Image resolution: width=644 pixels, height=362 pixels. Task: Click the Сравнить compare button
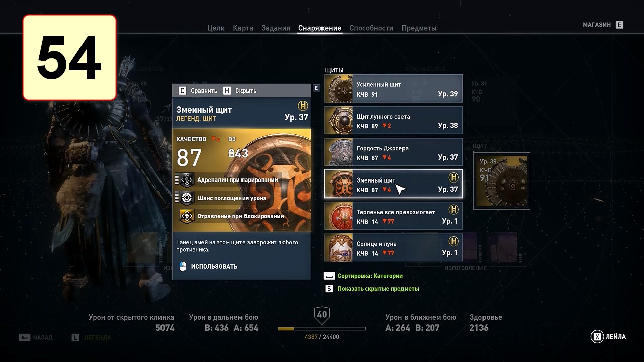(198, 90)
